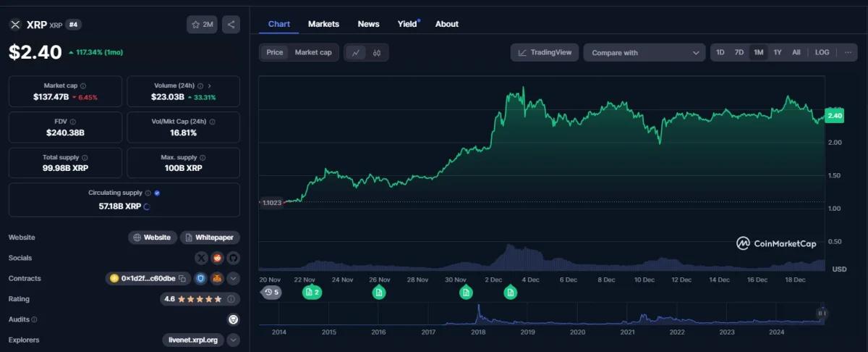Click the news marker near 30 Nov
The image size is (868, 352).
(467, 293)
